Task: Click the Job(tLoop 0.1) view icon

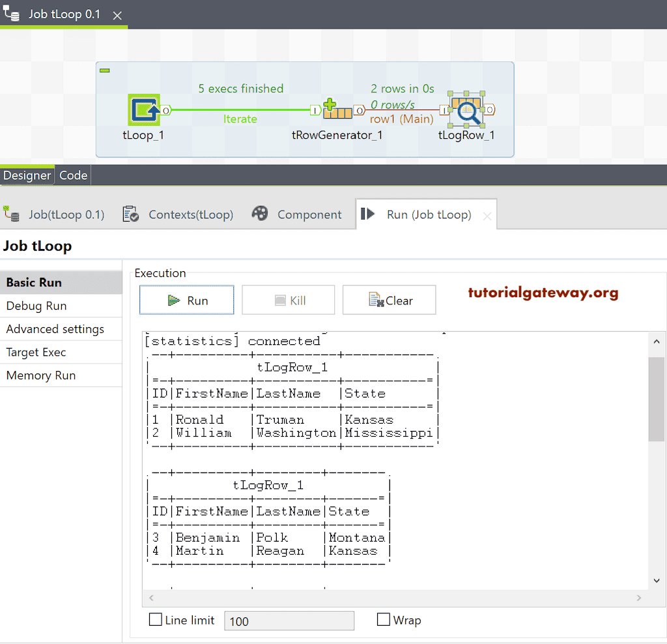Action: (11, 214)
